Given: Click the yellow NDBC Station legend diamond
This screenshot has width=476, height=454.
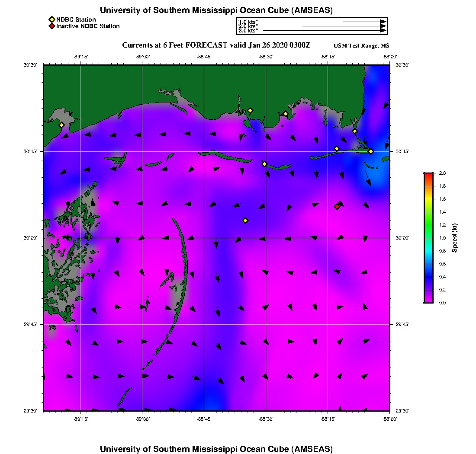Looking at the screenshot, I should point(51,19).
